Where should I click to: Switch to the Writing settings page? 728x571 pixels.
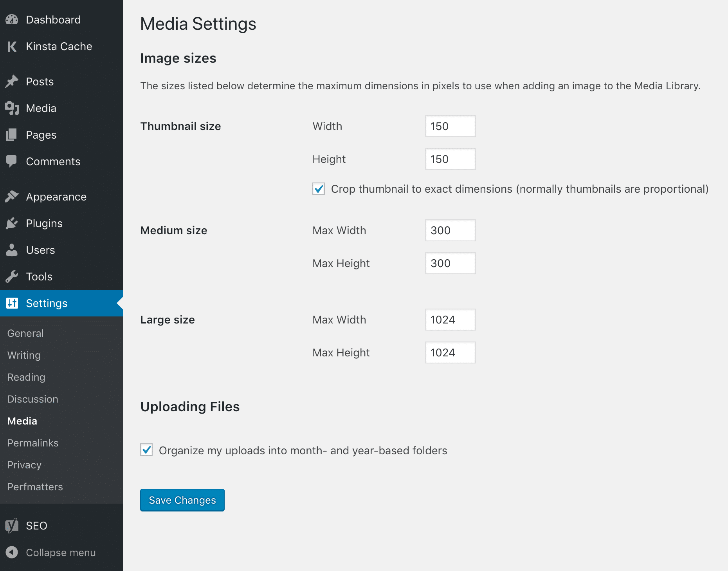23,355
